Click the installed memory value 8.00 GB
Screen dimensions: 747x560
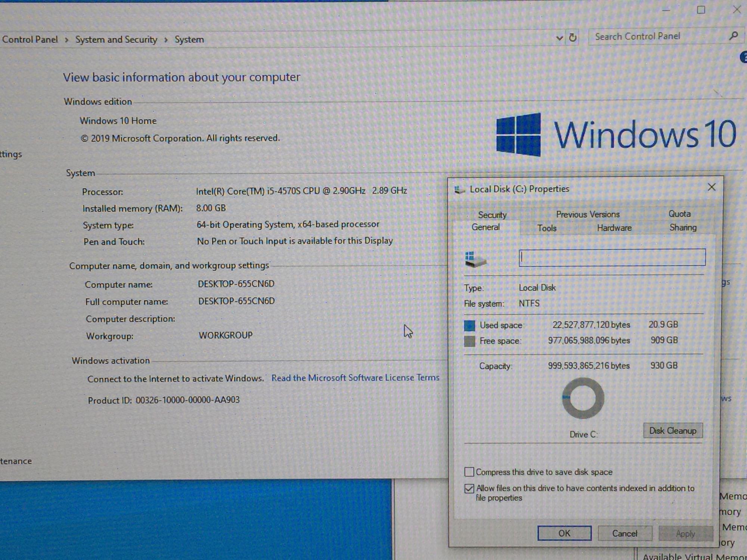coord(211,208)
